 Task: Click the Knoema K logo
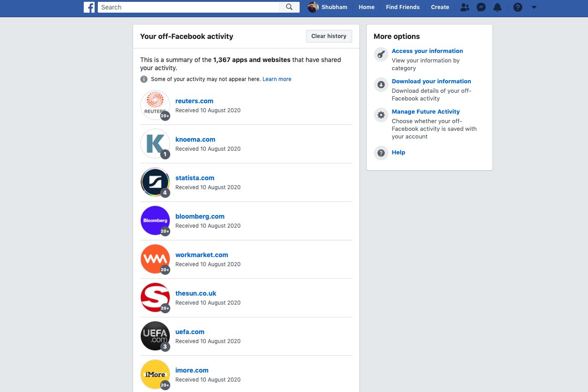(x=155, y=143)
